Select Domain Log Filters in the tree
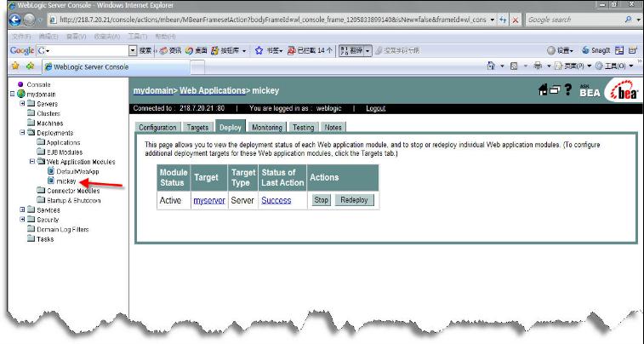 click(63, 229)
